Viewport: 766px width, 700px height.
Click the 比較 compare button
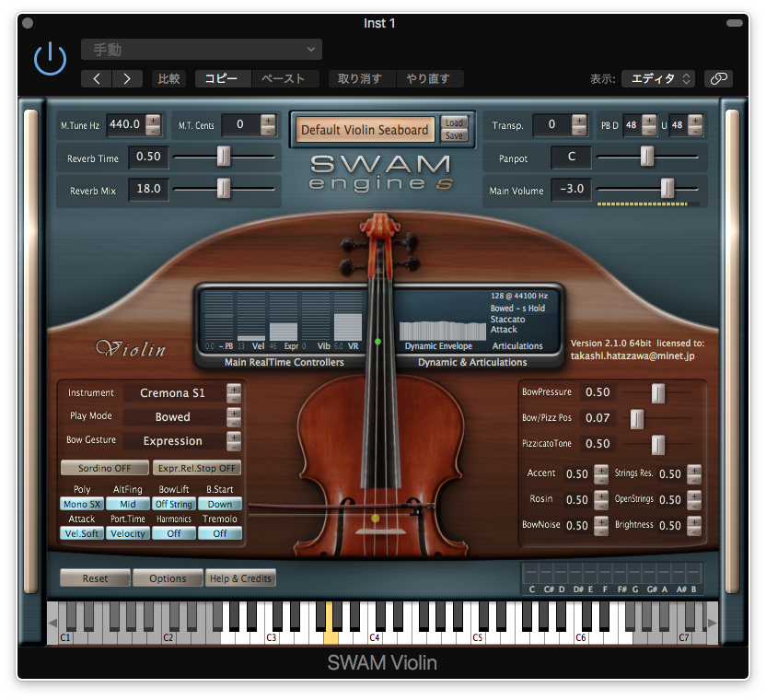point(169,79)
